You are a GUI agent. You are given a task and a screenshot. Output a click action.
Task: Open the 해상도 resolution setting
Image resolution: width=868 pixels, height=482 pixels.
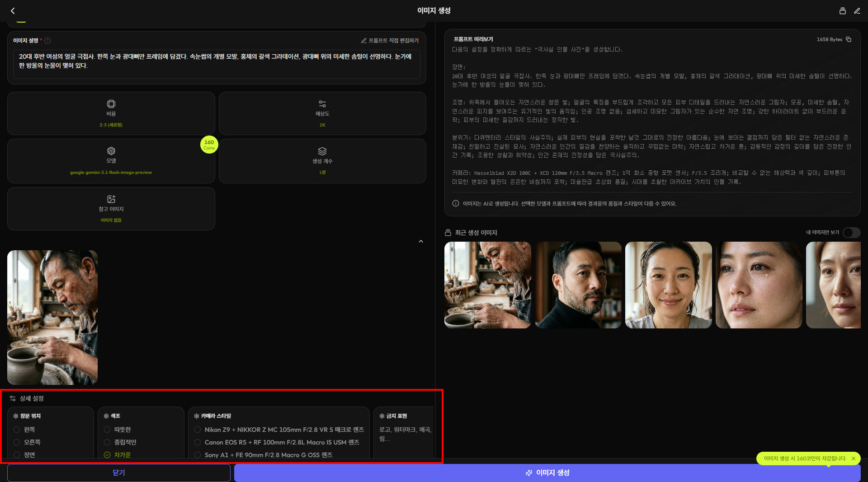click(x=322, y=113)
